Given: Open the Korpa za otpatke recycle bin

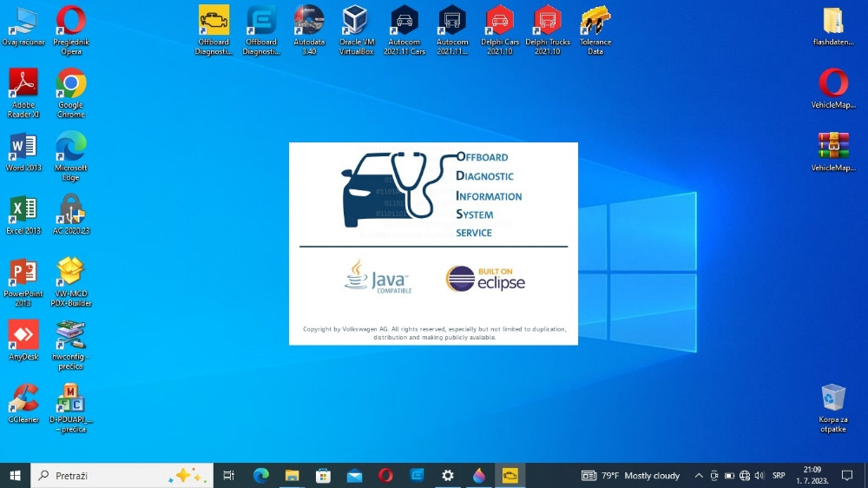Looking at the screenshot, I should 833,408.
